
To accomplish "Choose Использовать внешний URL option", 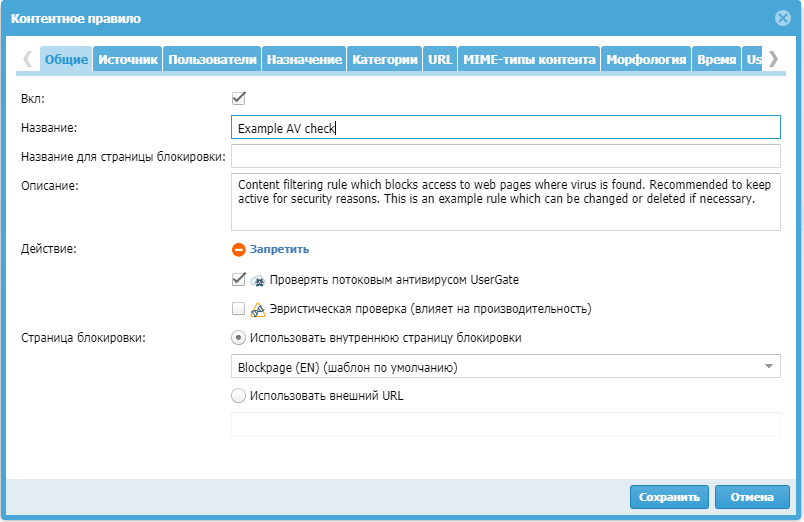I will (x=238, y=395).
